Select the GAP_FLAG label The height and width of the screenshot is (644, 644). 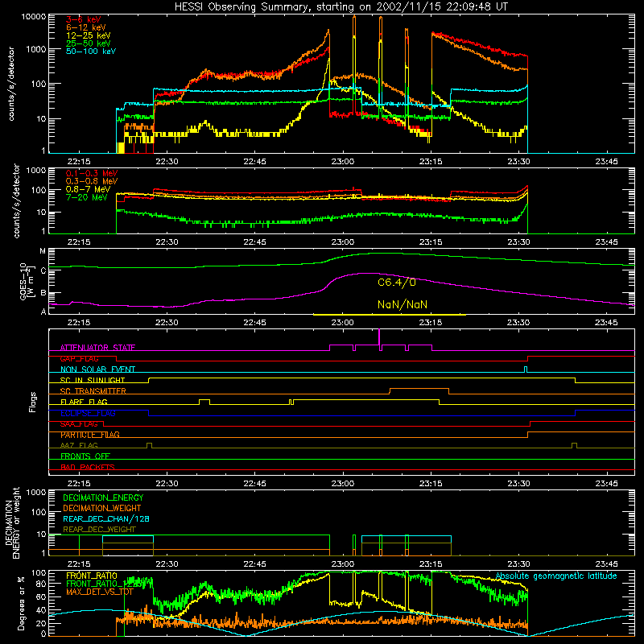pyautogui.click(x=80, y=358)
